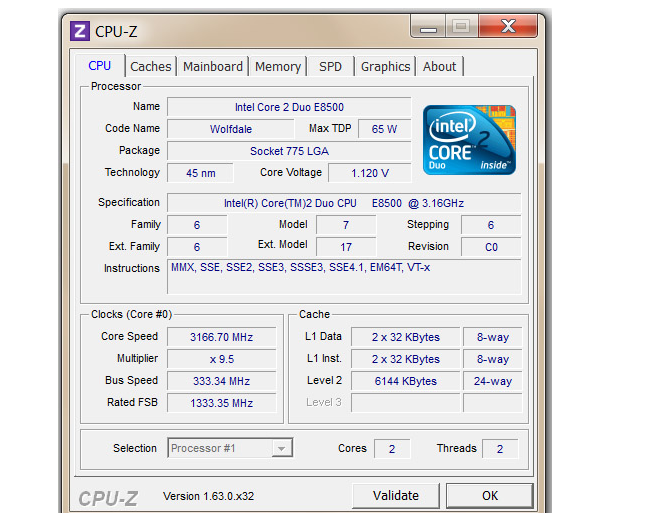Click the Technology value 45 nm
665x513 pixels.
tap(201, 173)
